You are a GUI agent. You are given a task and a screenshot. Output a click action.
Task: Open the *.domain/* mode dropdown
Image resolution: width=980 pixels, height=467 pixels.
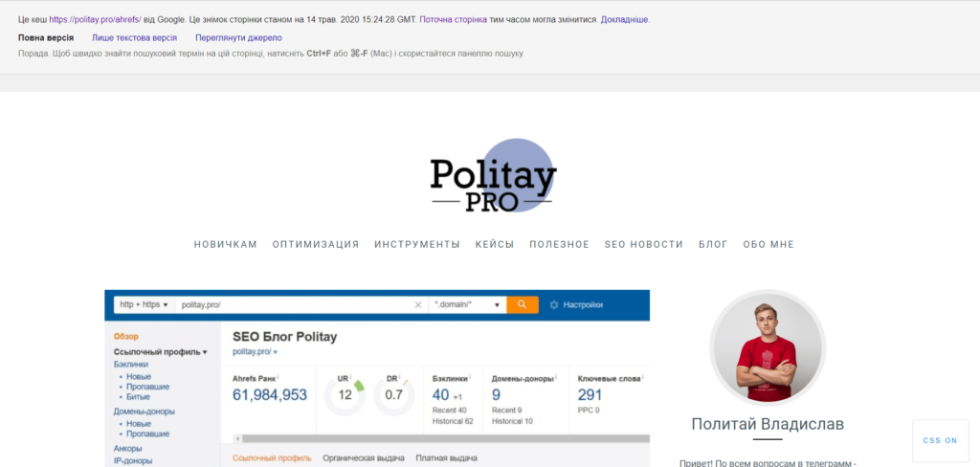point(467,304)
